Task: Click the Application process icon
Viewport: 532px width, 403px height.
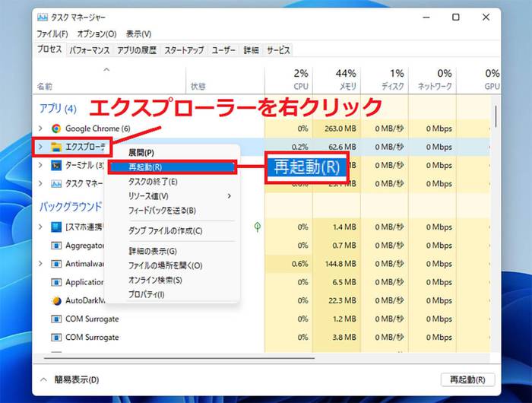Action: [x=56, y=282]
